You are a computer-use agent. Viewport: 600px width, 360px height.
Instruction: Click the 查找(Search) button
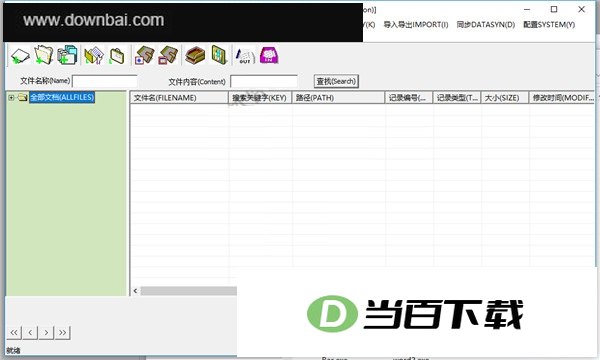336,81
